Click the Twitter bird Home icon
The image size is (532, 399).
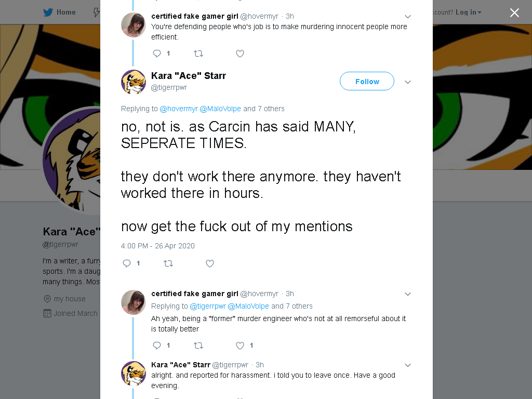point(48,12)
